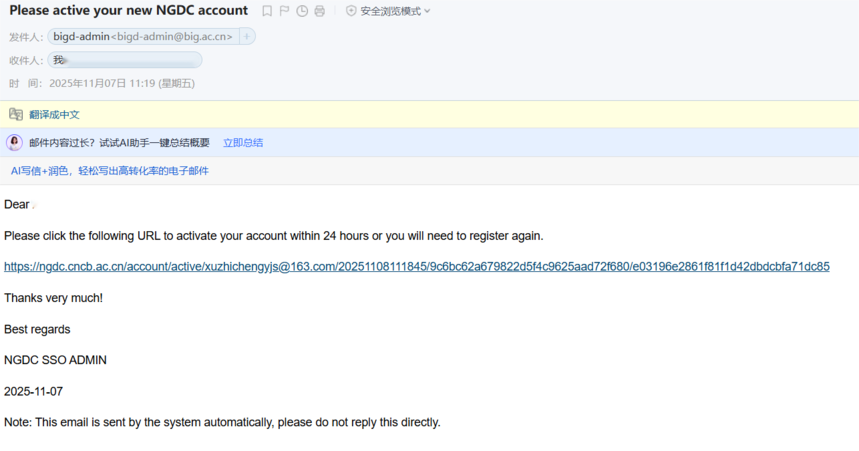Click the 翻译成中文 translate link
The width and height of the screenshot is (859, 451).
click(x=54, y=115)
